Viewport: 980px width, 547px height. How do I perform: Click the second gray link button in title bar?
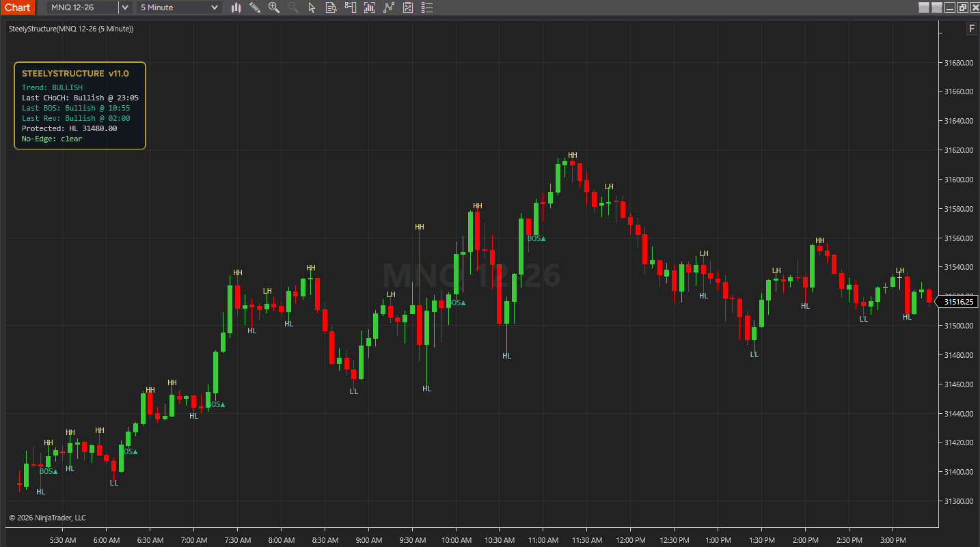click(x=937, y=8)
